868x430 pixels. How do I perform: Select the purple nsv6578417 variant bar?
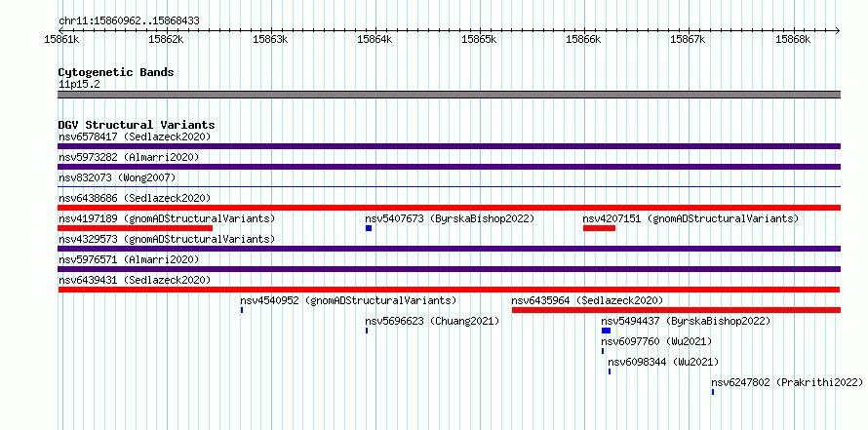(449, 146)
